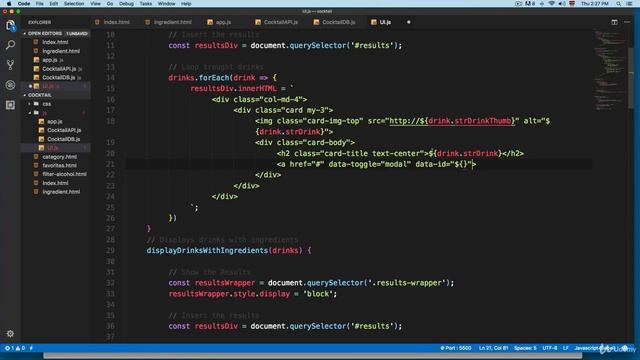Screen dimensions: 640x360
Task: Select UI.js inside the js folder
Action: coord(53,148)
